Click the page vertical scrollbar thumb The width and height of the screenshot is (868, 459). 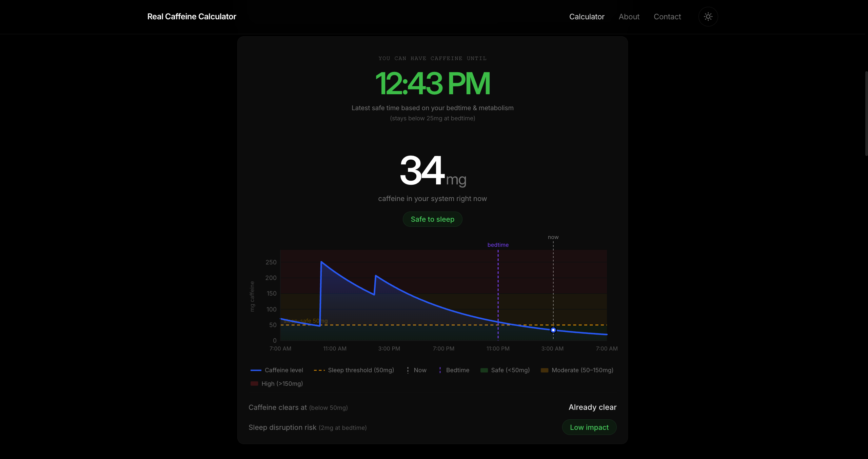866,114
